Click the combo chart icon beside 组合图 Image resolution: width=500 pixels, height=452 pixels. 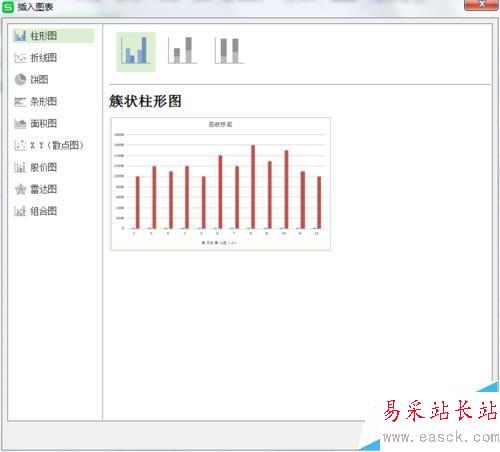tap(20, 211)
